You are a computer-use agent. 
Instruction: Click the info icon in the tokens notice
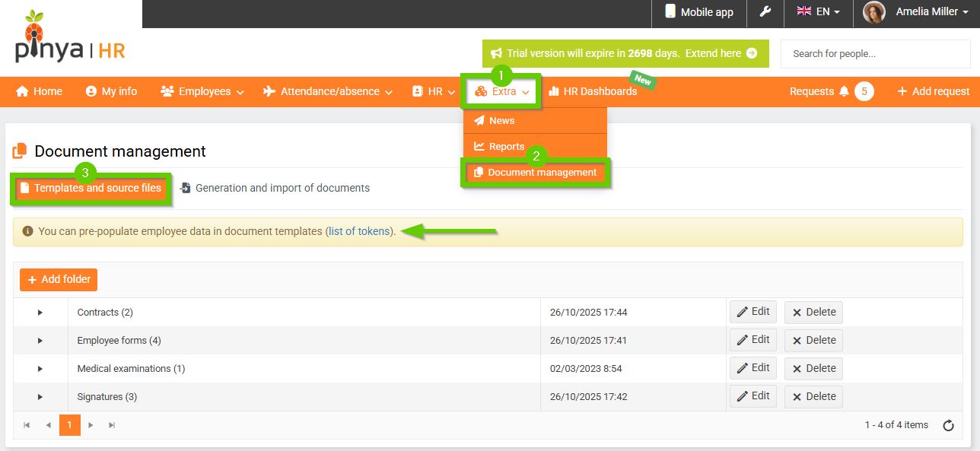click(28, 231)
